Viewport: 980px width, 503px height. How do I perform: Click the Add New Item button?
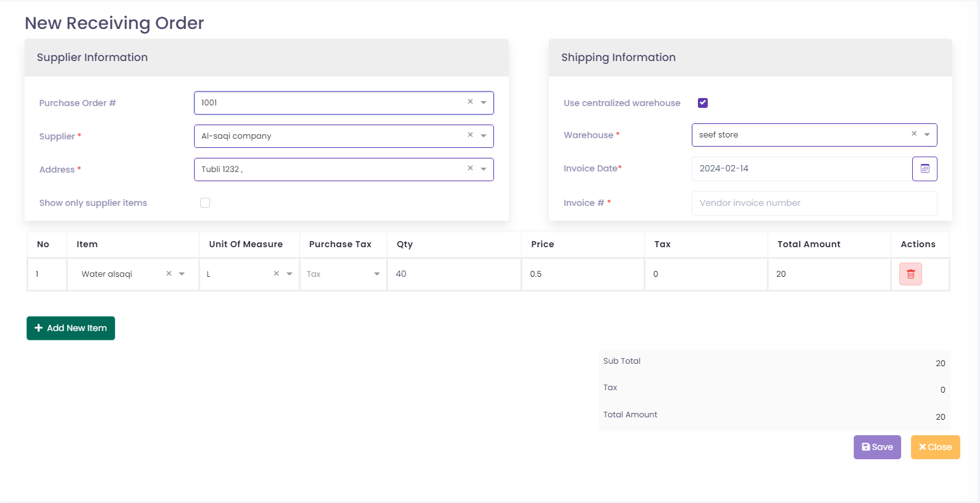click(71, 328)
